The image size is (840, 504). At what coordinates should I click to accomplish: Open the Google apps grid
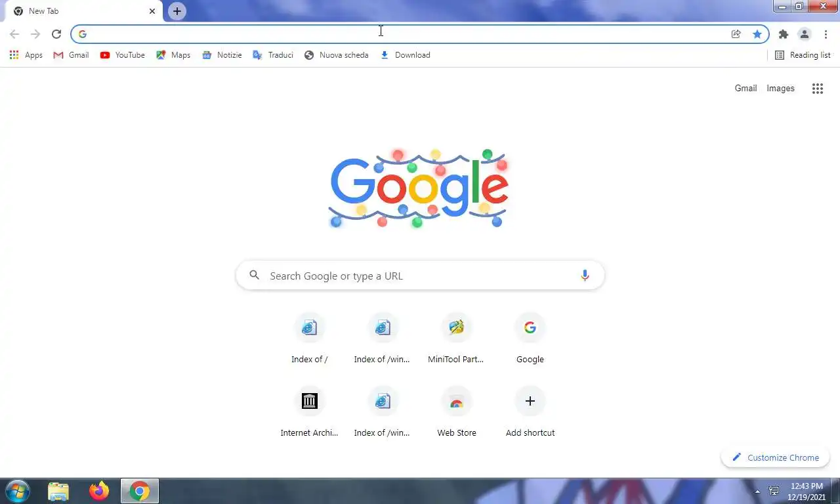tap(818, 89)
